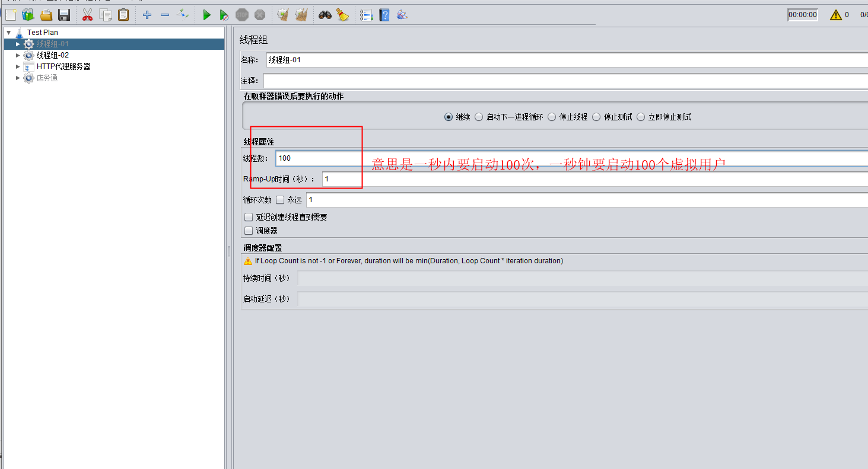Select the 立即停止测试 radio button

point(641,117)
